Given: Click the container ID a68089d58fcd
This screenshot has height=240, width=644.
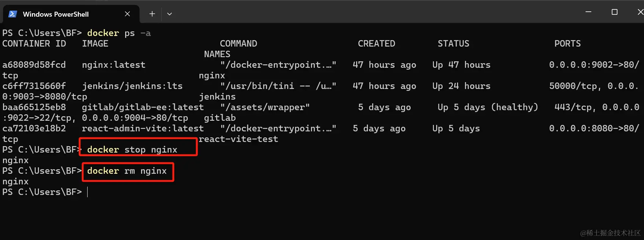Looking at the screenshot, I should click(34, 65).
